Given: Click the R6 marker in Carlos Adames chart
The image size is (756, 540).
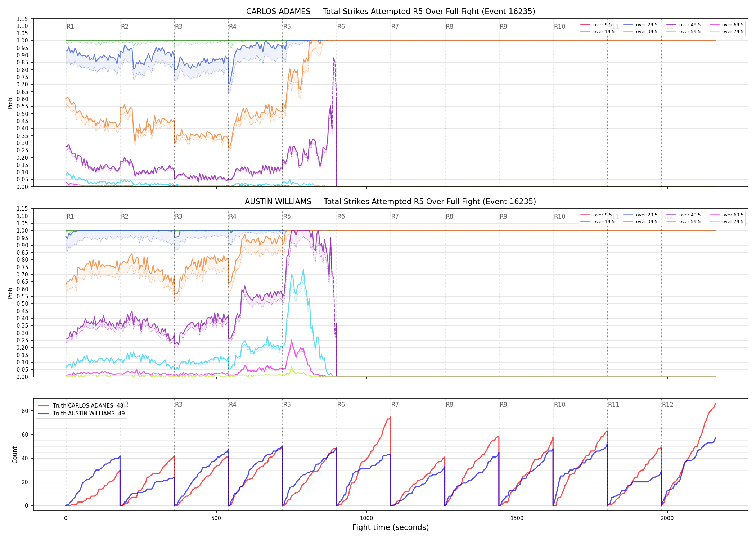Looking at the screenshot, I should [341, 27].
